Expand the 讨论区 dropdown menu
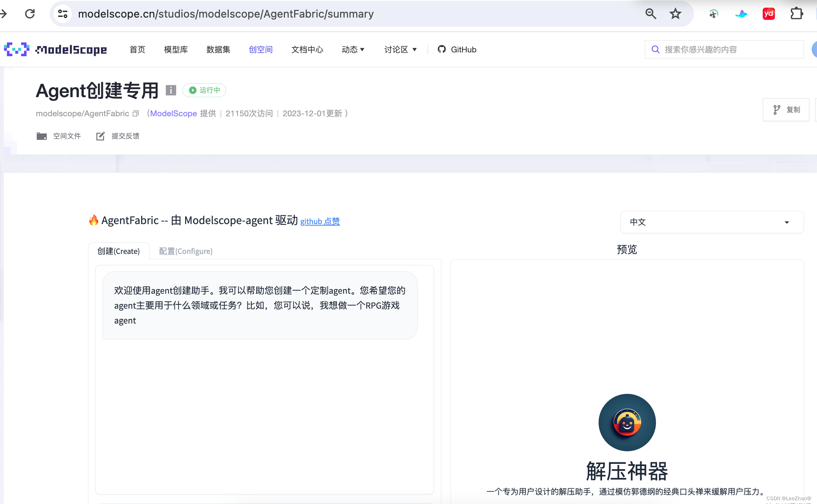 coord(400,50)
